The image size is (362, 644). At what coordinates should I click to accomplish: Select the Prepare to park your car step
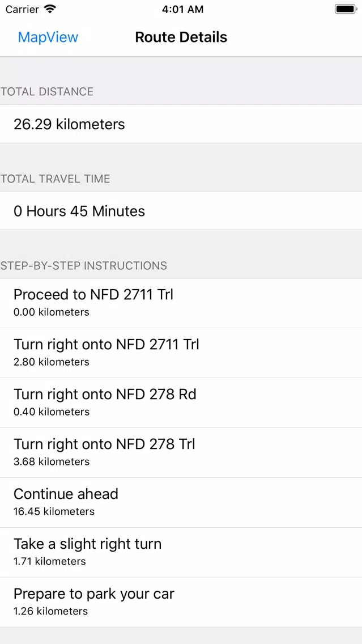click(x=181, y=602)
